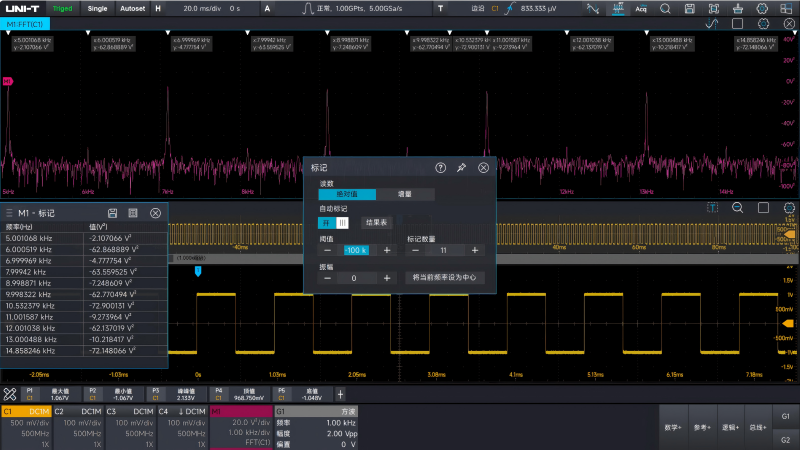Pin the 标记 dialog
This screenshot has width=800, height=450.
pyautogui.click(x=461, y=168)
